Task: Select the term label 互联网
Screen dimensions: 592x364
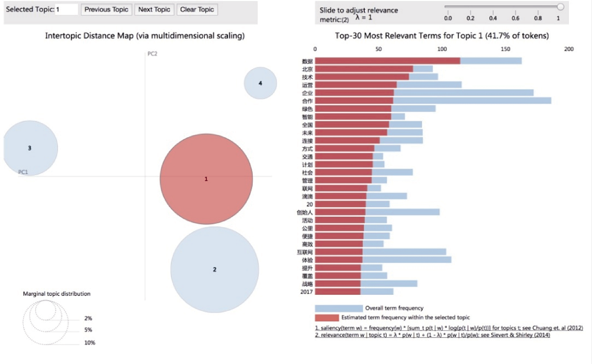Action: tap(305, 252)
